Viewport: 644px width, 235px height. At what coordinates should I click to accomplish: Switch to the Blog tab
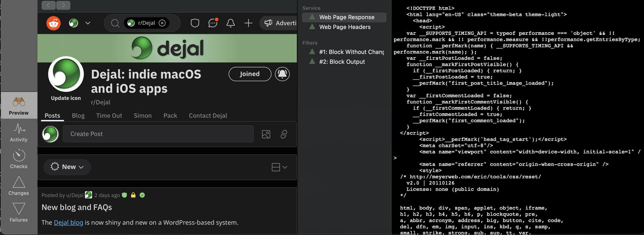click(x=78, y=116)
